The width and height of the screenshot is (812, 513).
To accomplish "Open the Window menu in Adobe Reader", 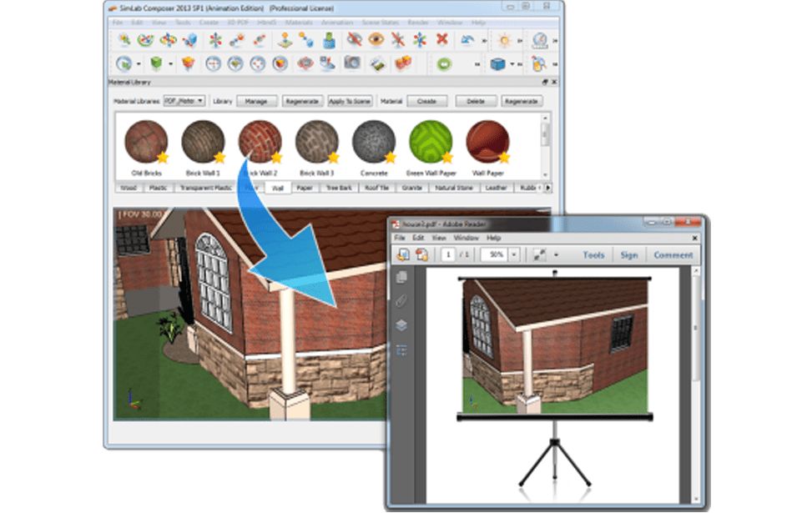I will 466,238.
